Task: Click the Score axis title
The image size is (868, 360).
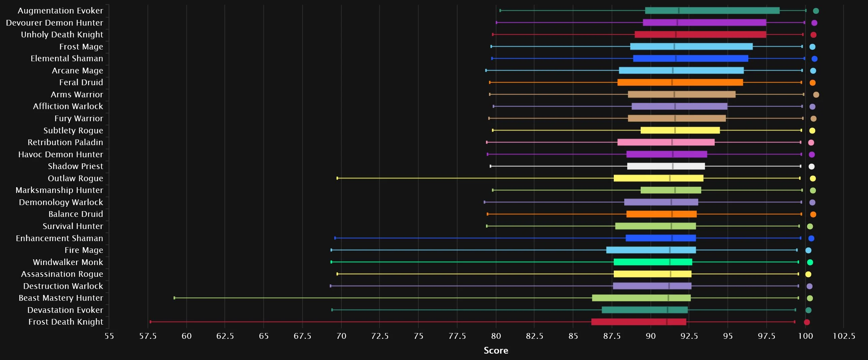Action: [x=496, y=351]
